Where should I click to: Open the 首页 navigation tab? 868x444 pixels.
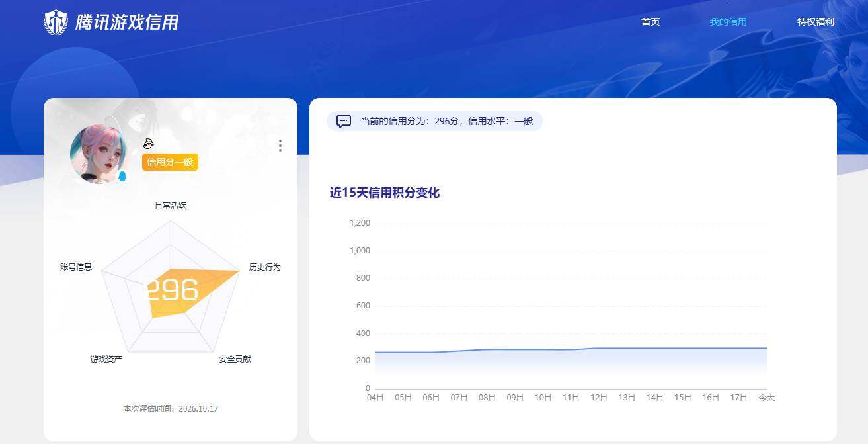(651, 22)
